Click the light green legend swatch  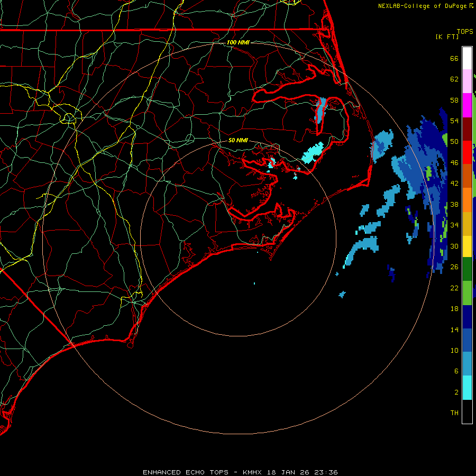pos(467,293)
